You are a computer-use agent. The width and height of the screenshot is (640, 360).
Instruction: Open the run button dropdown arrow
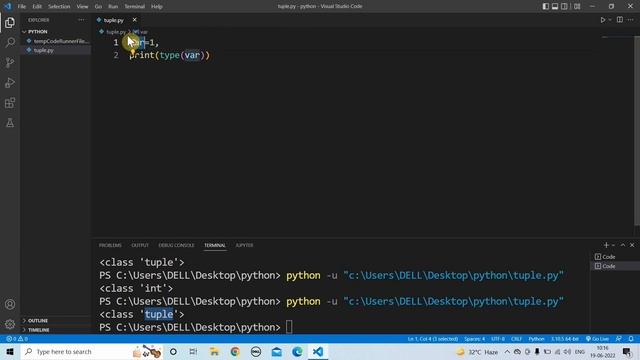[x=610, y=20]
